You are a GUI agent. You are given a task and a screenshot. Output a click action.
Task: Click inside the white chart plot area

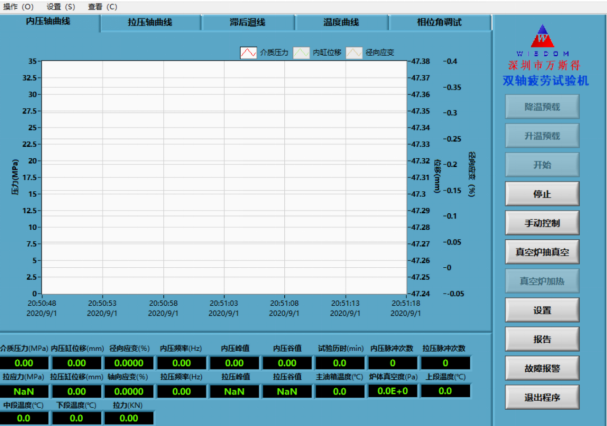click(224, 177)
